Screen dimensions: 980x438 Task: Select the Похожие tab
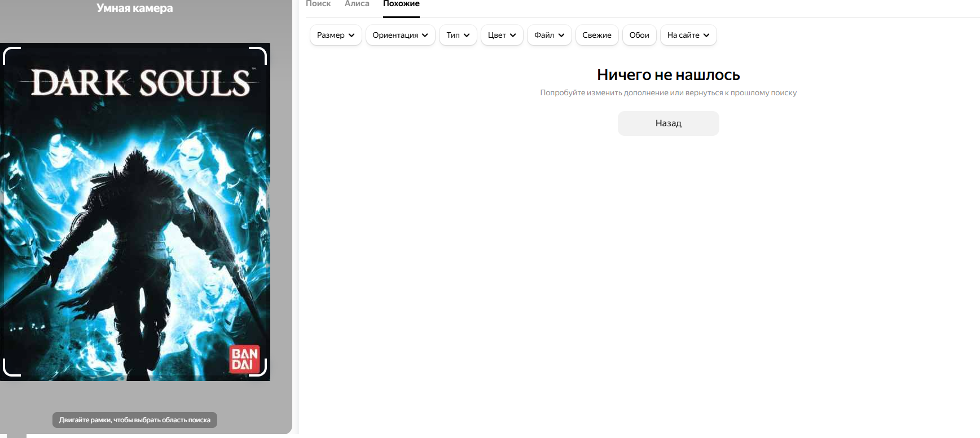401,4
